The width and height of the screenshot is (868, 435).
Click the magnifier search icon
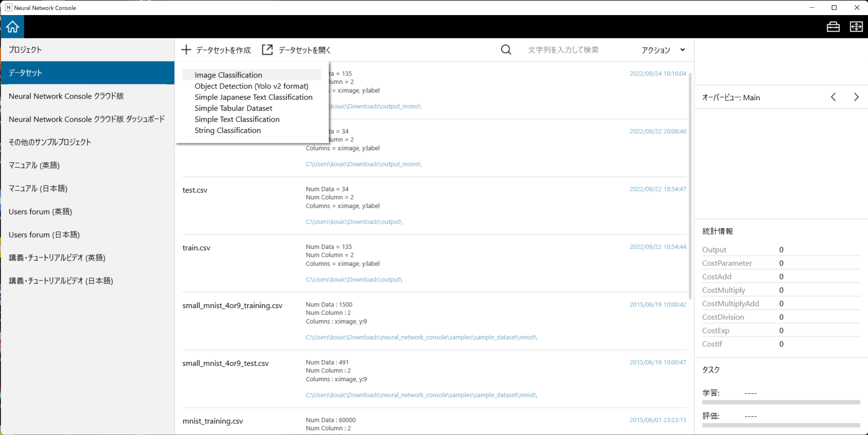(505, 50)
